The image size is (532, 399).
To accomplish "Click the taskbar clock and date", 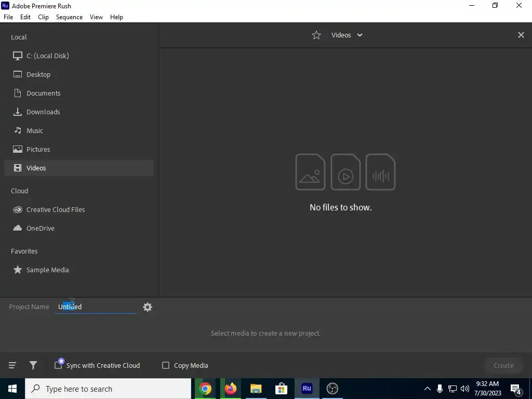I will tap(487, 389).
